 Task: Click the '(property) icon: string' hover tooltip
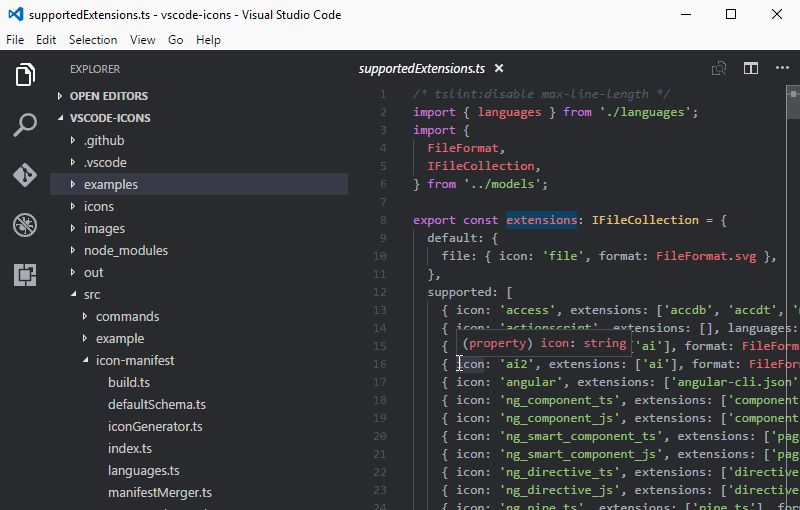544,343
